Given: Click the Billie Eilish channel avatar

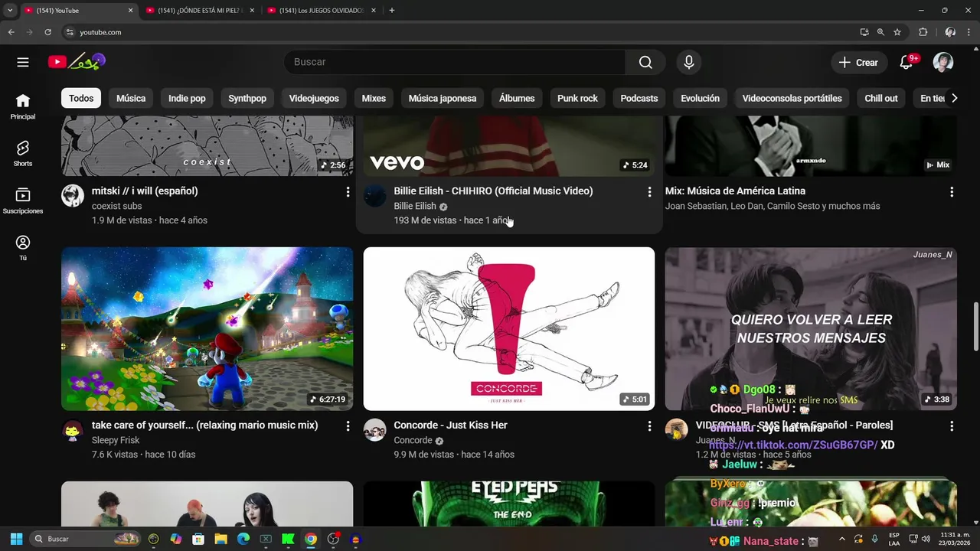Looking at the screenshot, I should (x=374, y=196).
